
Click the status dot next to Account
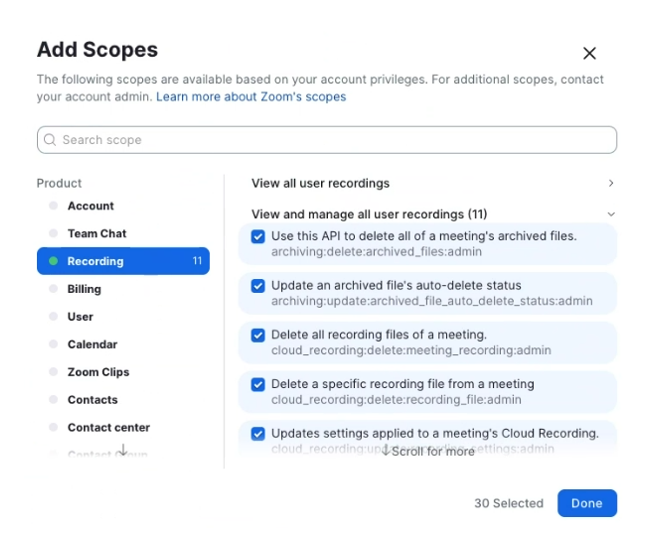tap(53, 206)
